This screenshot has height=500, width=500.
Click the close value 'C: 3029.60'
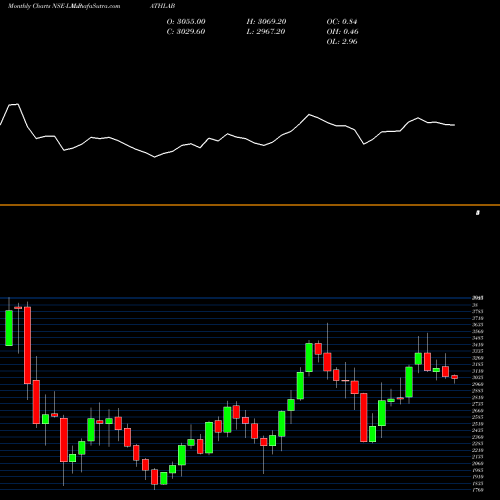tap(186, 32)
